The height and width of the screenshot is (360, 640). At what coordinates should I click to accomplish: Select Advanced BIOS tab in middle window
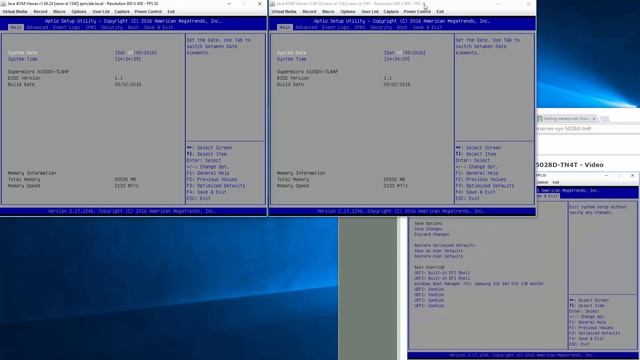pyautogui.click(x=306, y=27)
